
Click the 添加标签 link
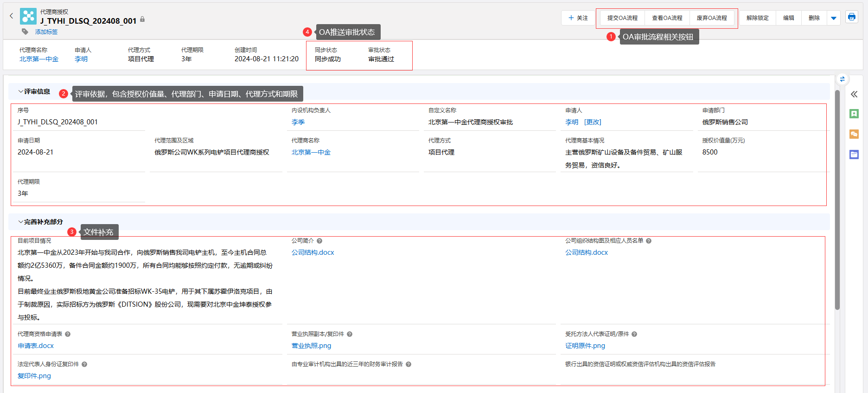click(x=46, y=32)
